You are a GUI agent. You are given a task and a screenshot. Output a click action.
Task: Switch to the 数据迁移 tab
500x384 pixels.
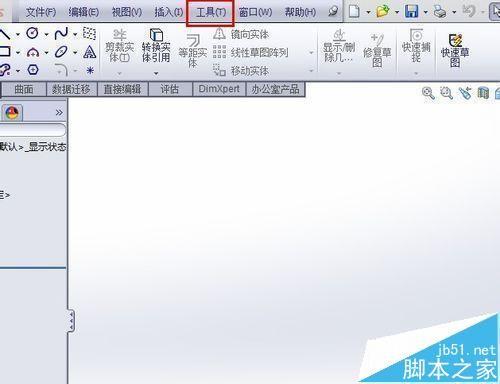(x=71, y=89)
